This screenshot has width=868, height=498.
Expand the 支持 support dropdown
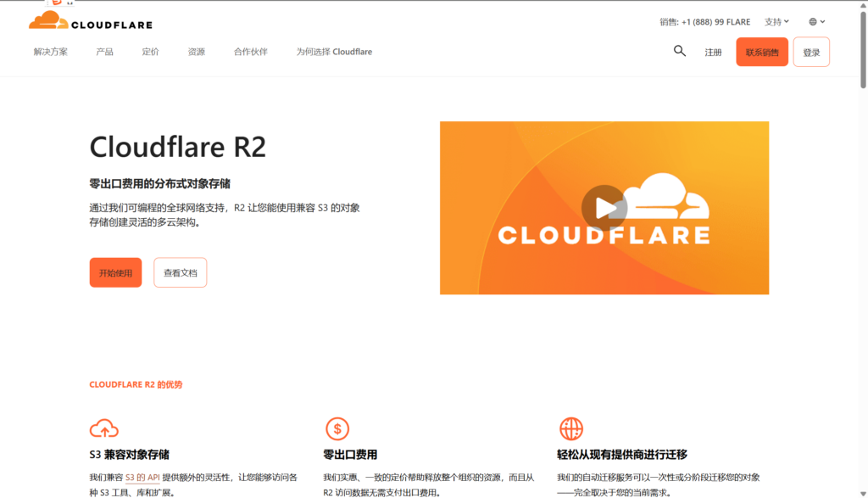click(x=776, y=22)
